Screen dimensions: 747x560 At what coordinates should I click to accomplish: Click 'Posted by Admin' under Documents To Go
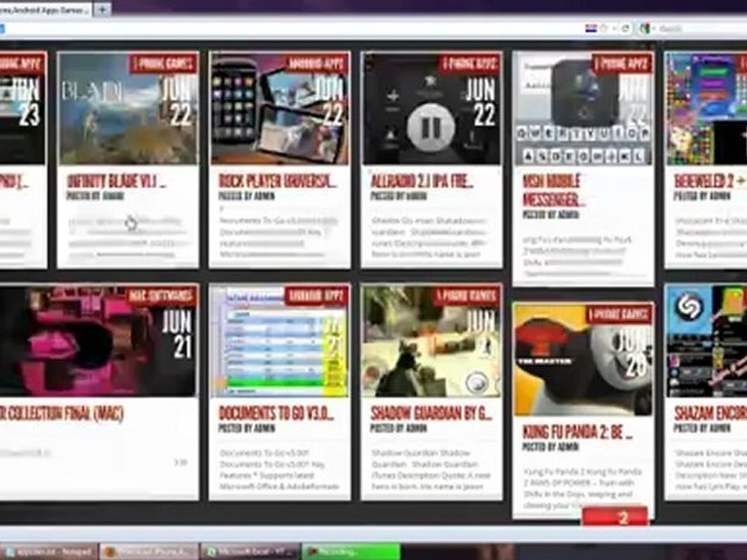pyautogui.click(x=247, y=428)
